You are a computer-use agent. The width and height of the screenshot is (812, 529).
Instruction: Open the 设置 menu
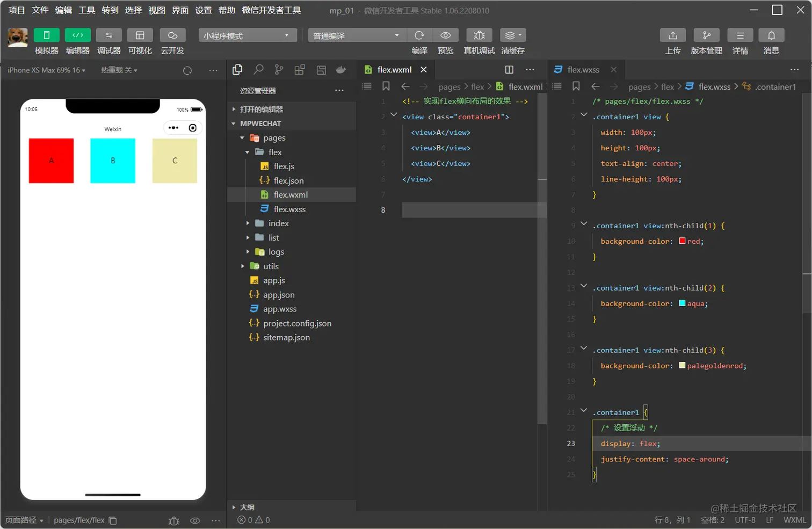pos(204,10)
